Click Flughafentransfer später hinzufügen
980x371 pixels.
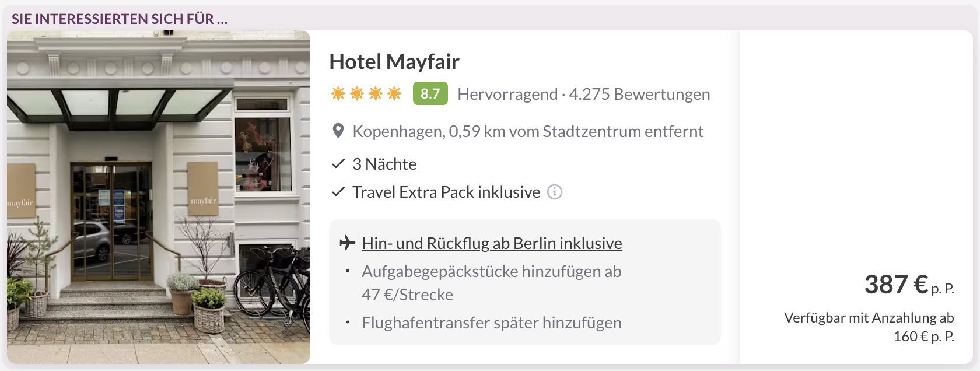point(491,323)
